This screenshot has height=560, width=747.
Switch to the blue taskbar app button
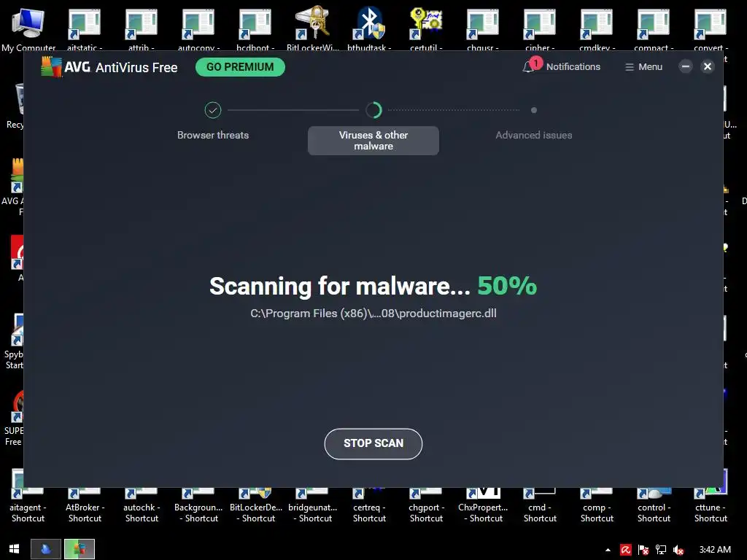[46, 549]
